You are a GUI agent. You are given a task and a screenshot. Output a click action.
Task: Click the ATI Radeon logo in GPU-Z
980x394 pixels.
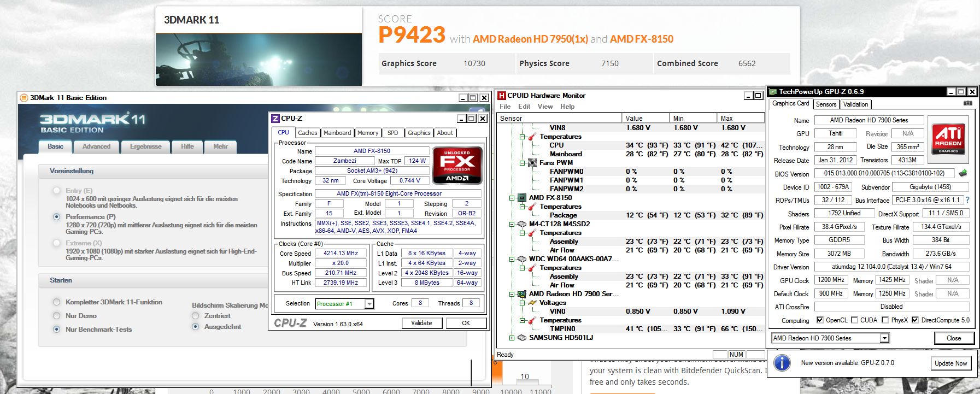(948, 140)
